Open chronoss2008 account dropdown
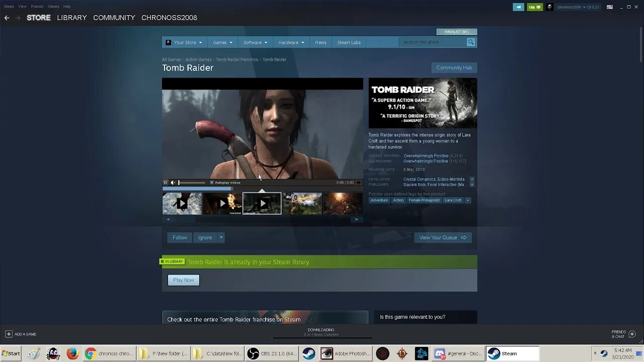 579,7
